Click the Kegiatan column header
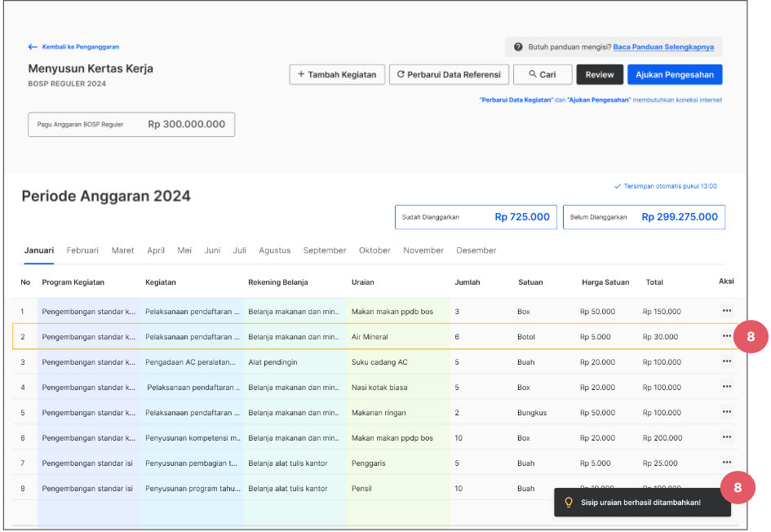Screen dimensions: 771x532 [x=160, y=282]
